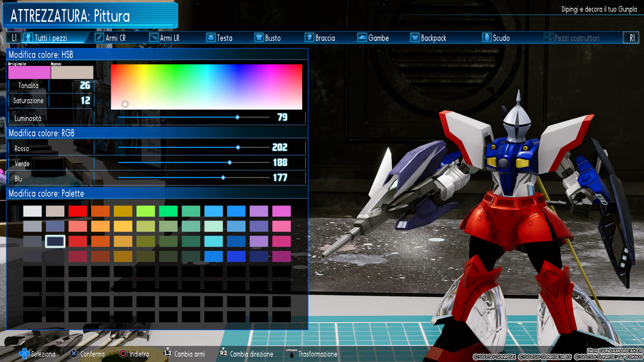Open the Armi LR tab
644x362 pixels.
tap(164, 38)
